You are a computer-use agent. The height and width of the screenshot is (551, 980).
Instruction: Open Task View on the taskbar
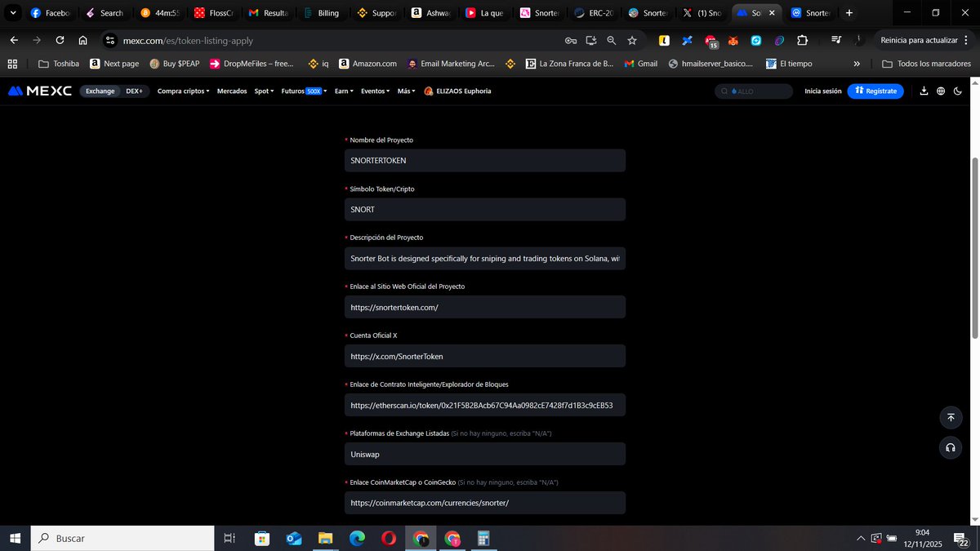click(x=229, y=539)
